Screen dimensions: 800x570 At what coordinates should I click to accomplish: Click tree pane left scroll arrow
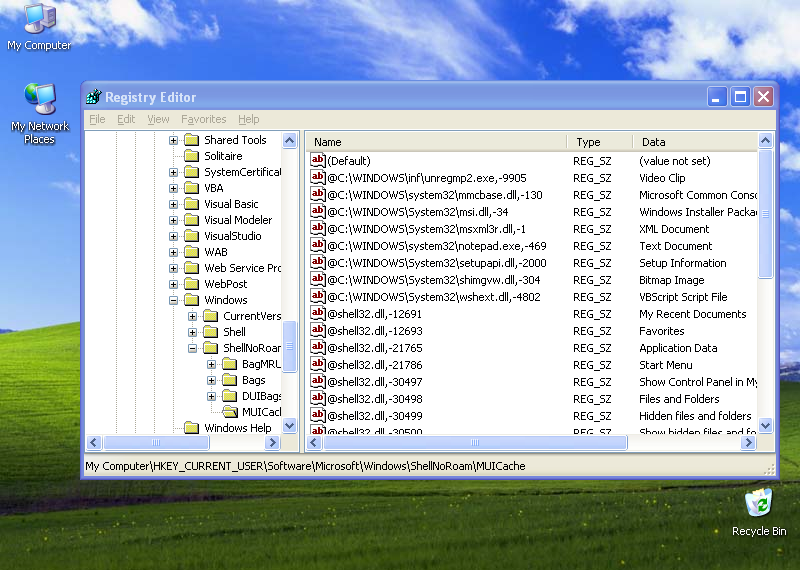tap(94, 442)
